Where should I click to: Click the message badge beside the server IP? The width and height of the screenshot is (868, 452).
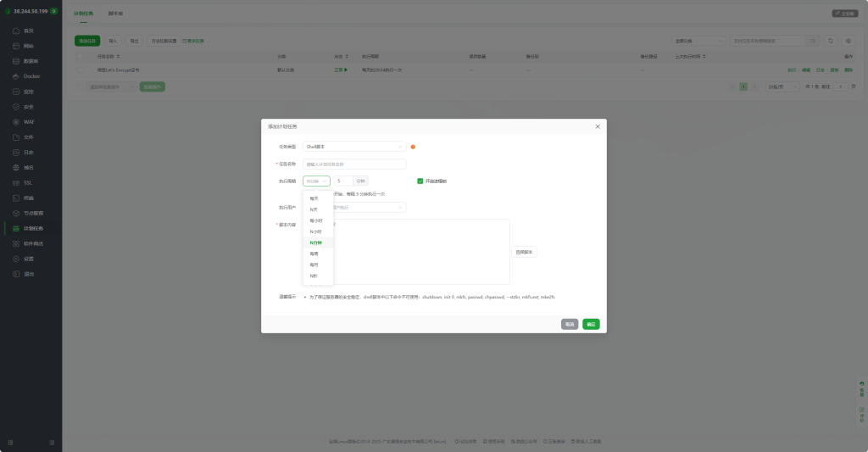[53, 11]
